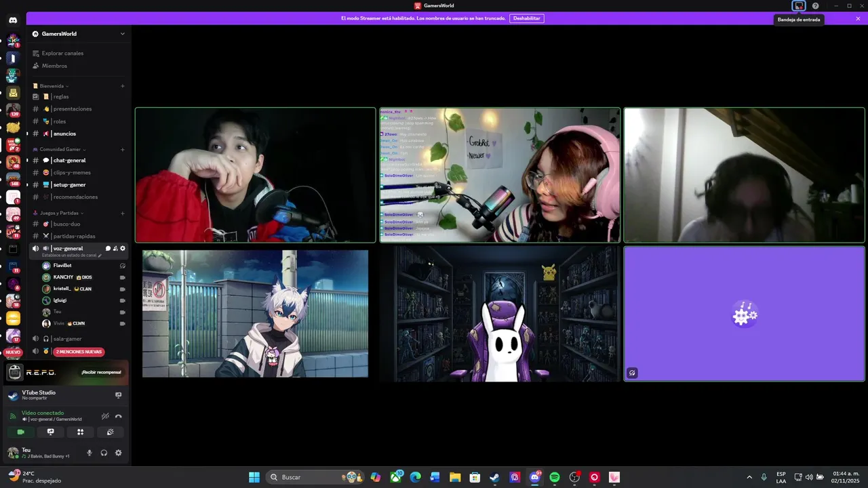Toggle camera off with green video button

pos(20,432)
